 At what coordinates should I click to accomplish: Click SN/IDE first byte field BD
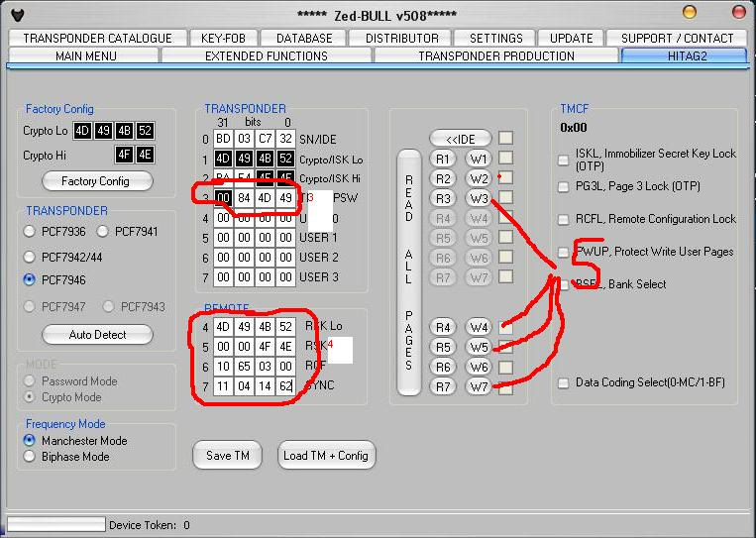click(223, 139)
